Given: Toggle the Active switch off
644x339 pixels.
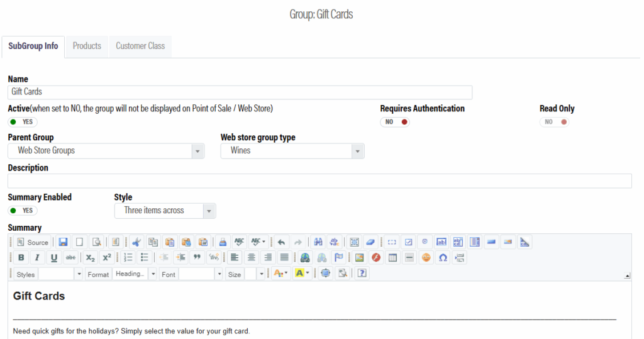Looking at the screenshot, I should coord(23,122).
